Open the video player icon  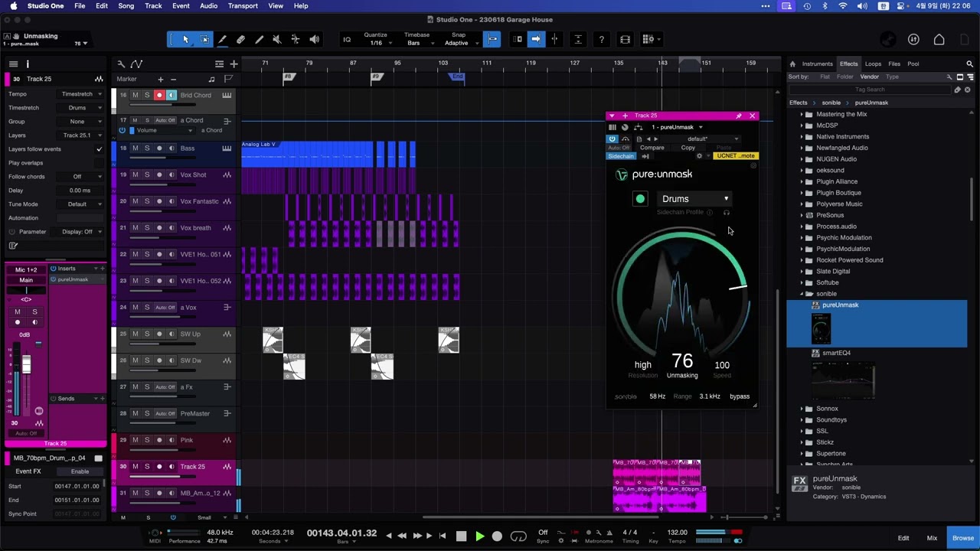(625, 39)
